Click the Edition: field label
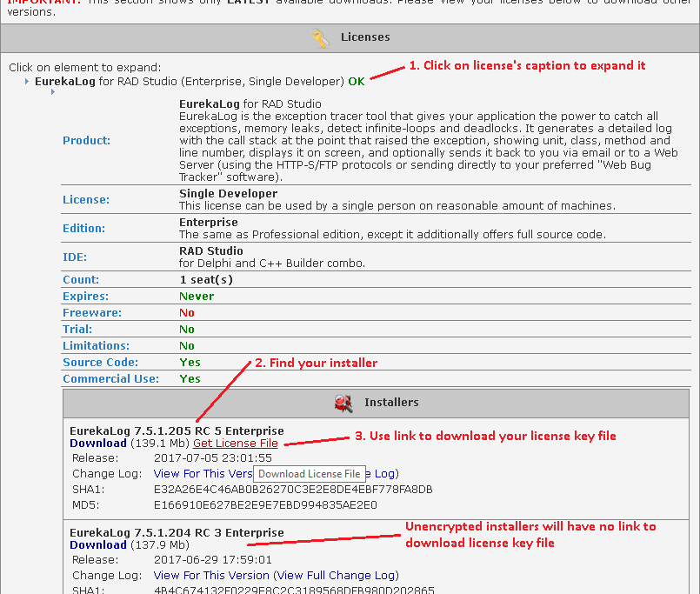The image size is (700, 594). [x=84, y=228]
